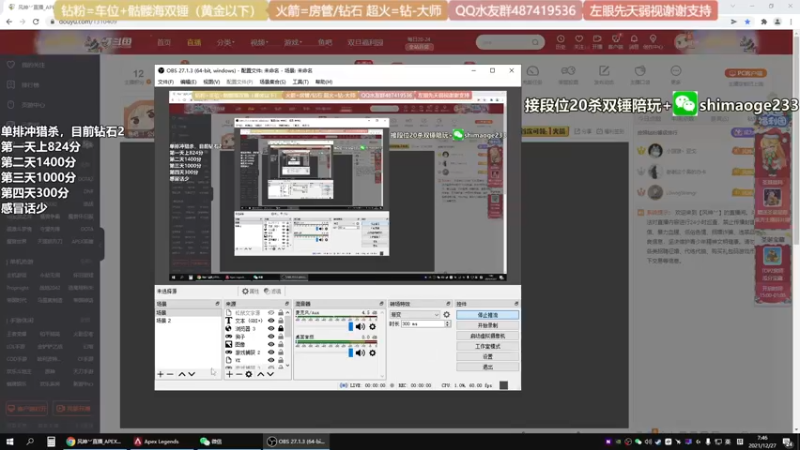Click the Douyu search magnifier icon
The height and width of the screenshot is (450, 800).
tap(535, 42)
